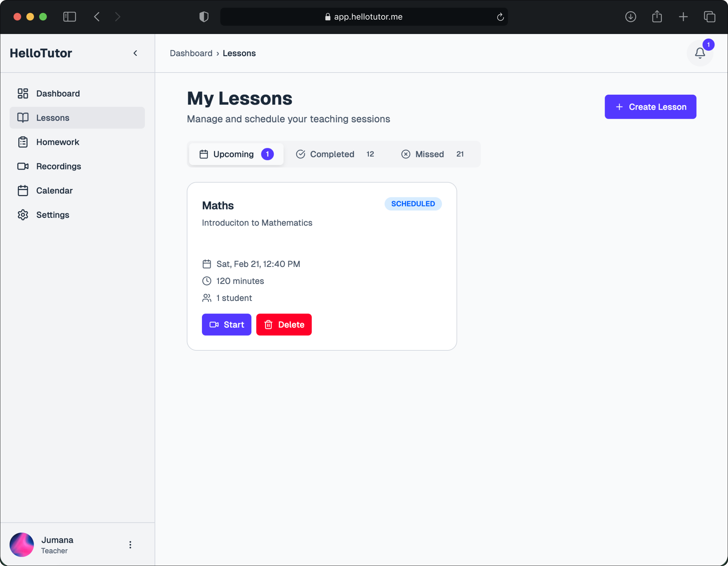Toggle the Safari sidebar panel
Screen dimensions: 728x566
tap(69, 17)
